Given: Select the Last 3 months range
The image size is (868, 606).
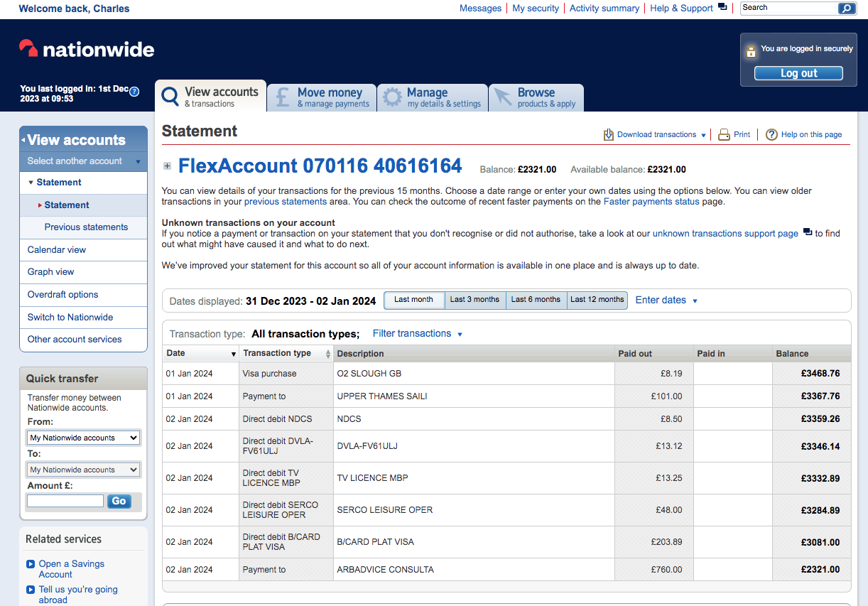Looking at the screenshot, I should tap(475, 300).
